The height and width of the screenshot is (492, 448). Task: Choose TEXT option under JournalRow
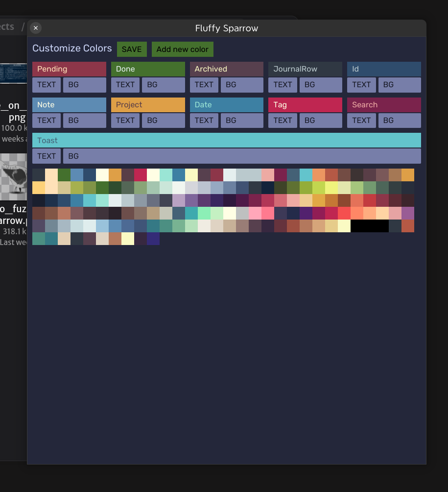(x=283, y=85)
